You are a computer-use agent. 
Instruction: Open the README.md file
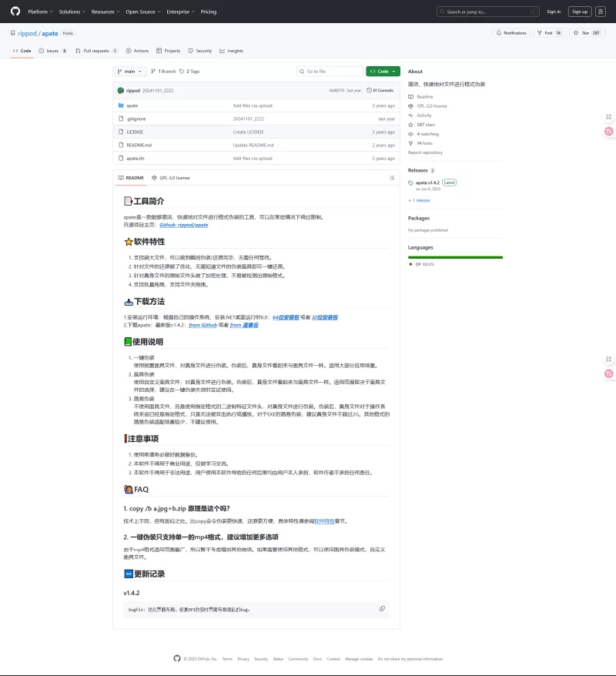point(139,145)
